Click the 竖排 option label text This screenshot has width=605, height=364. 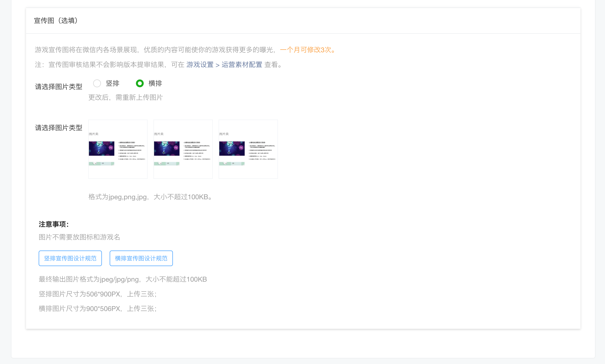point(113,83)
